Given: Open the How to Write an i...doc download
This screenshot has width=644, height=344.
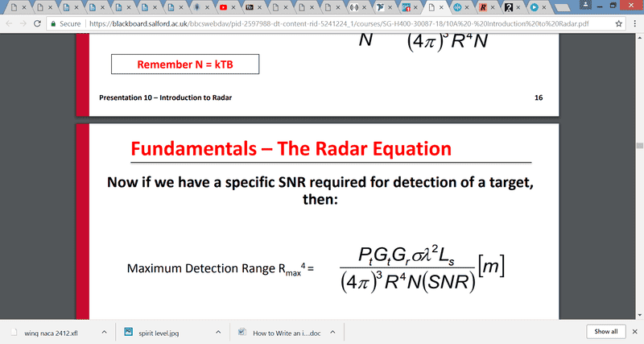Looking at the screenshot, I should coord(282,331).
